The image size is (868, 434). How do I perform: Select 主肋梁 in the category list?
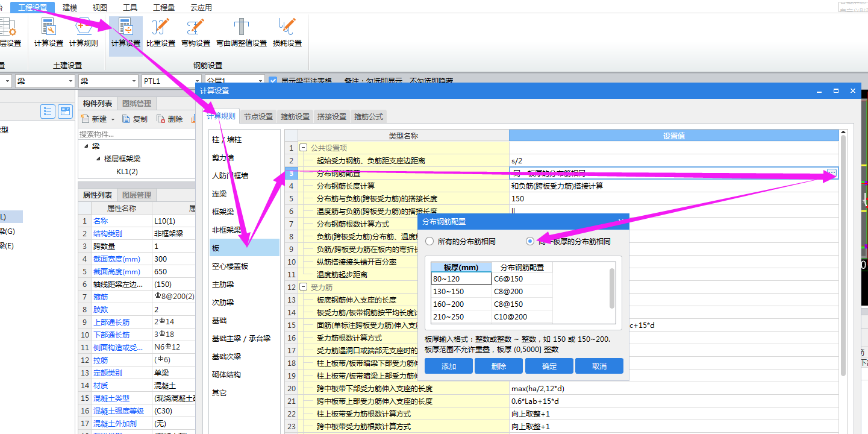244,284
